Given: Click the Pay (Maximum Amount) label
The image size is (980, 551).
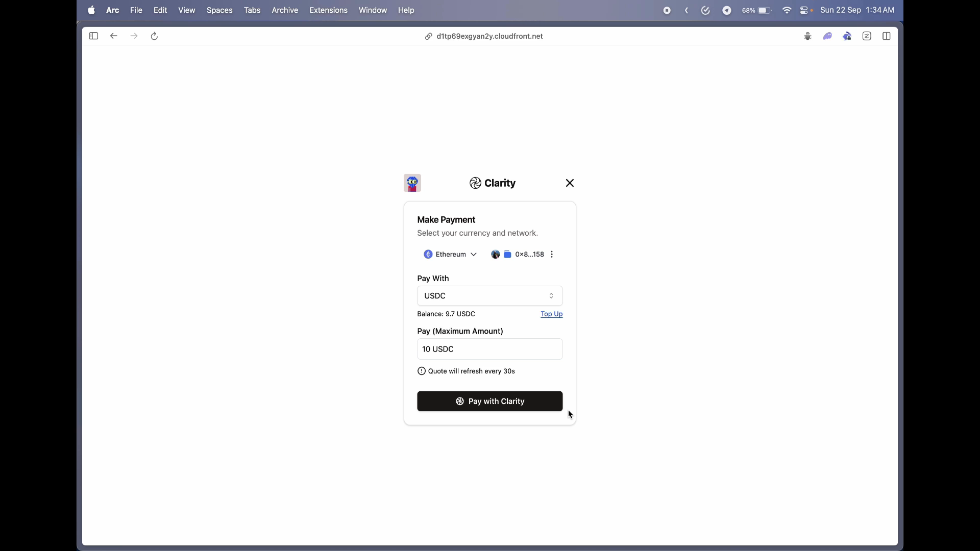Looking at the screenshot, I should pos(460,332).
